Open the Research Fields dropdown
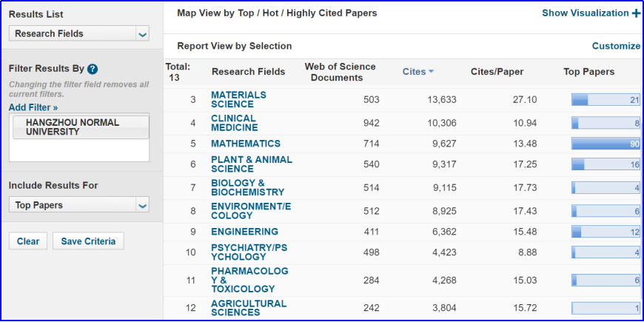 coord(143,33)
